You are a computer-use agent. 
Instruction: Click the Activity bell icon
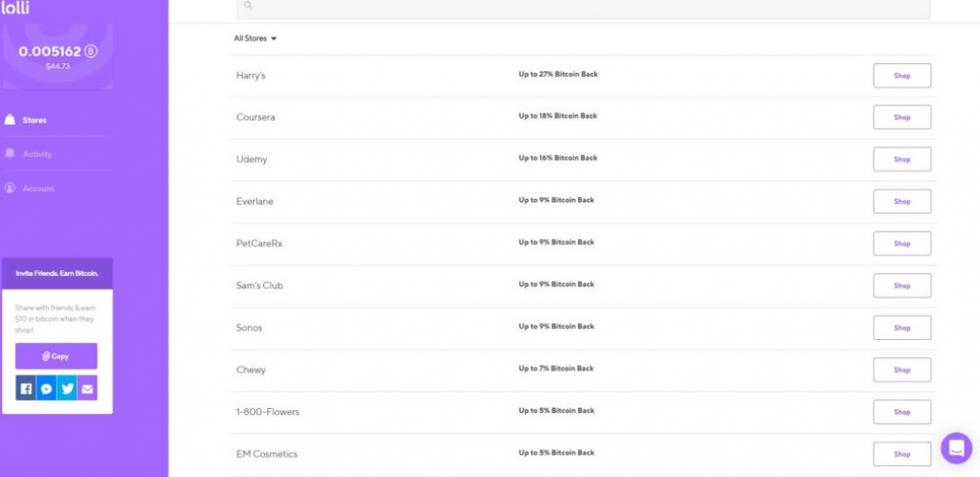pos(10,154)
